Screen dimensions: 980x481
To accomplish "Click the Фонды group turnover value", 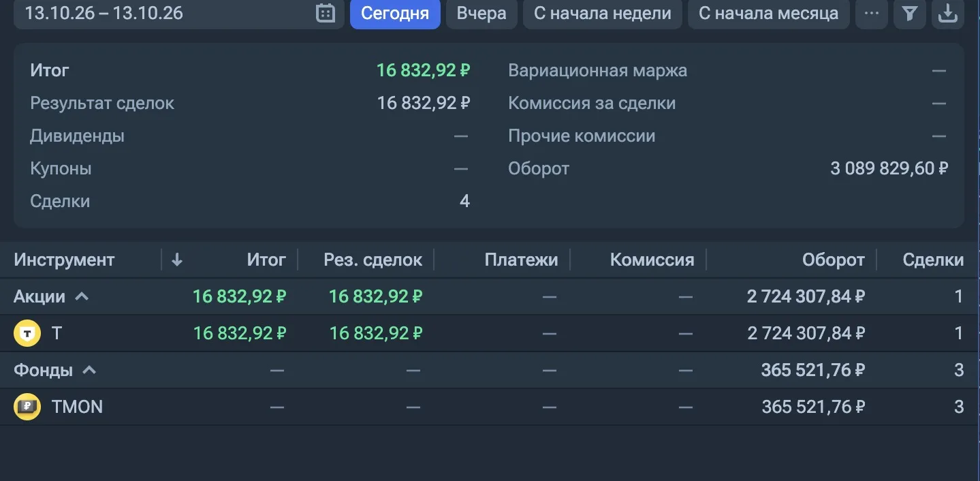I will (x=814, y=370).
